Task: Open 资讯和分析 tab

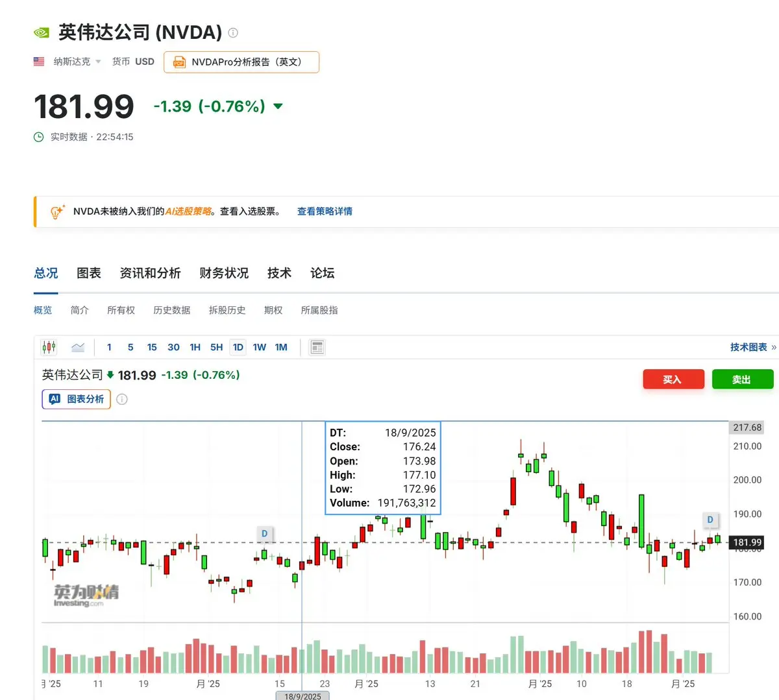Action: (x=151, y=273)
